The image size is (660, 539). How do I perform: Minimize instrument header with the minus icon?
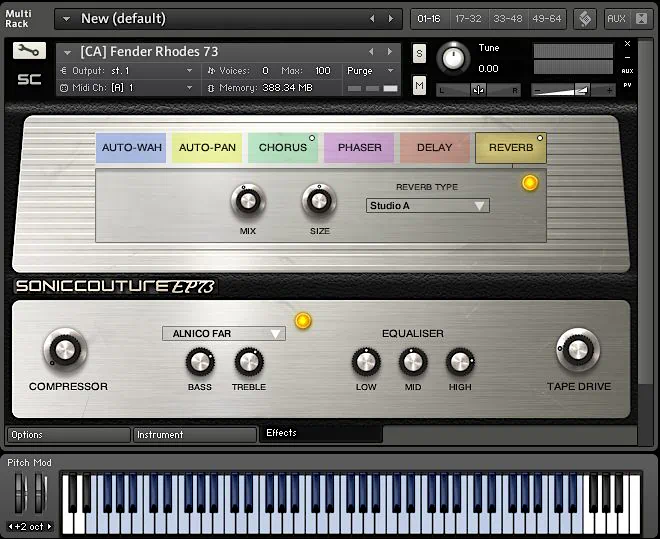click(627, 58)
